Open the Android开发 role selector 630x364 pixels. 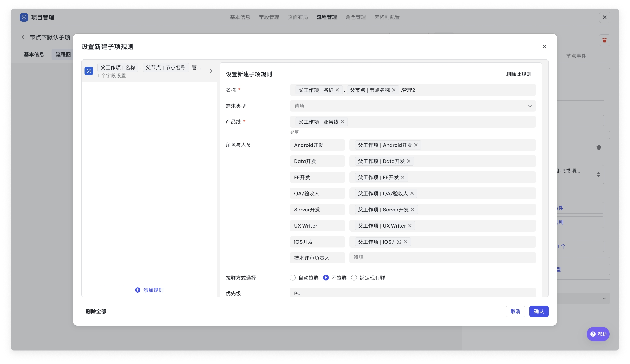point(317,145)
